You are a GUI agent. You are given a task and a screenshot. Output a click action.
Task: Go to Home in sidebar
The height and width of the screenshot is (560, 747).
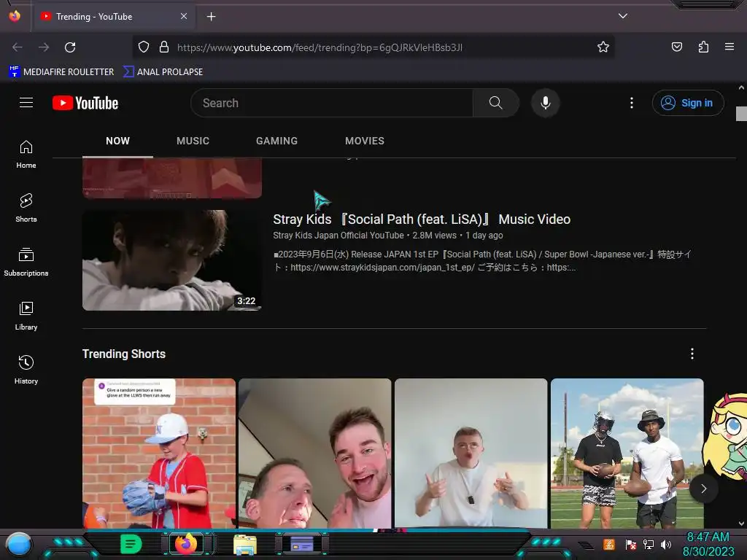pos(26,155)
